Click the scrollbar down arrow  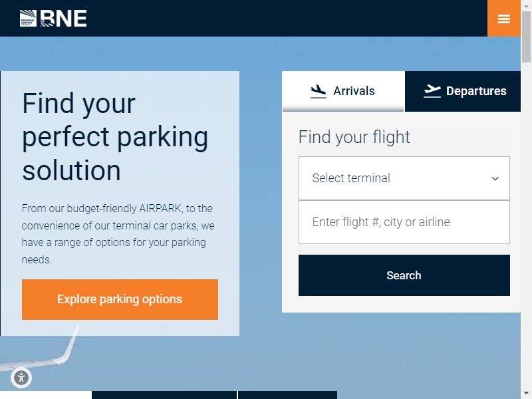pyautogui.click(x=526, y=394)
